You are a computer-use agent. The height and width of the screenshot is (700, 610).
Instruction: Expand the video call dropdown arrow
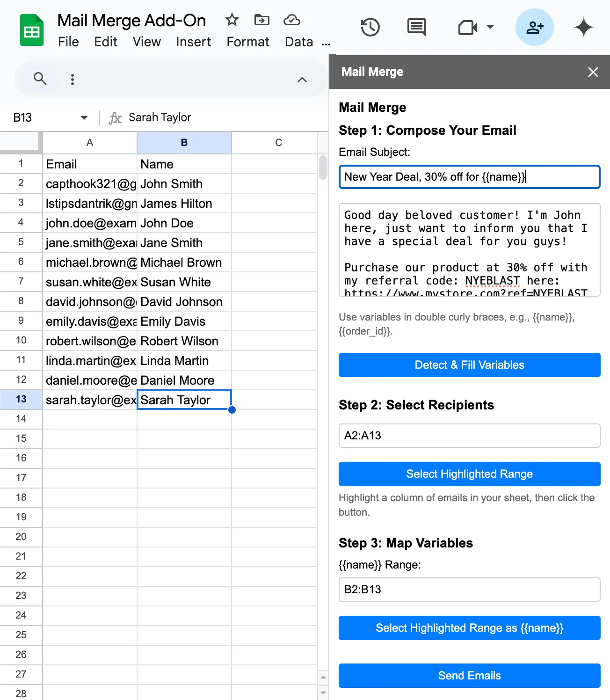tap(490, 27)
